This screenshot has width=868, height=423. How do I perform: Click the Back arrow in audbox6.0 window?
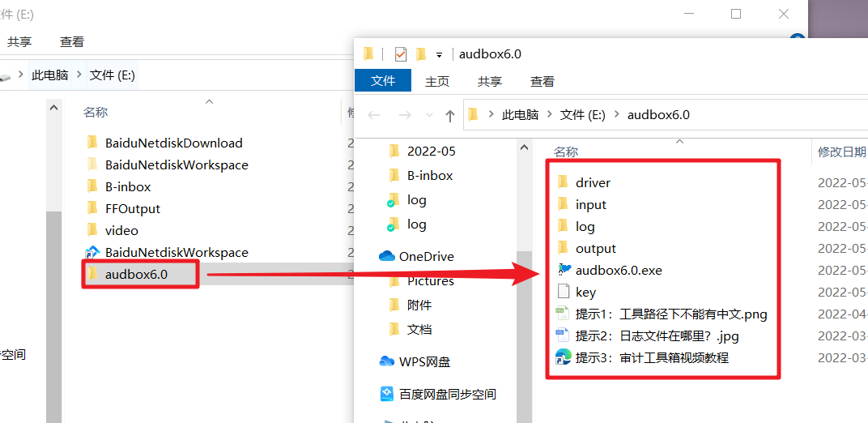(374, 115)
